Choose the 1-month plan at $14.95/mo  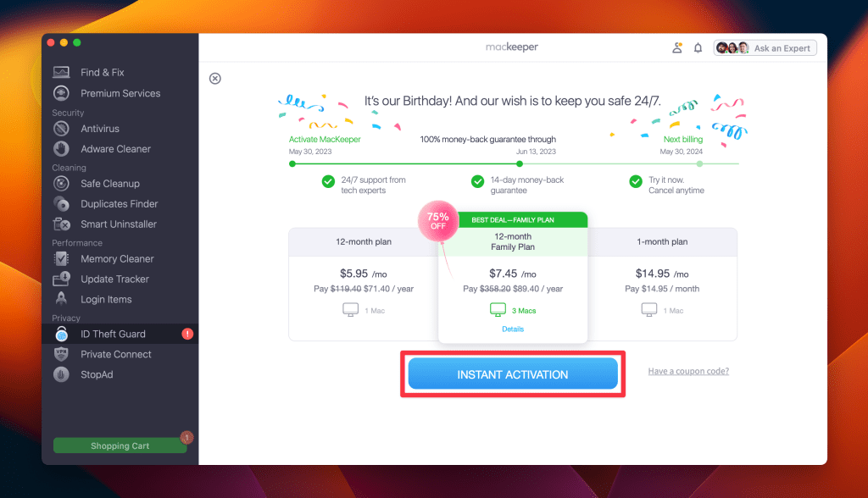[x=662, y=285]
